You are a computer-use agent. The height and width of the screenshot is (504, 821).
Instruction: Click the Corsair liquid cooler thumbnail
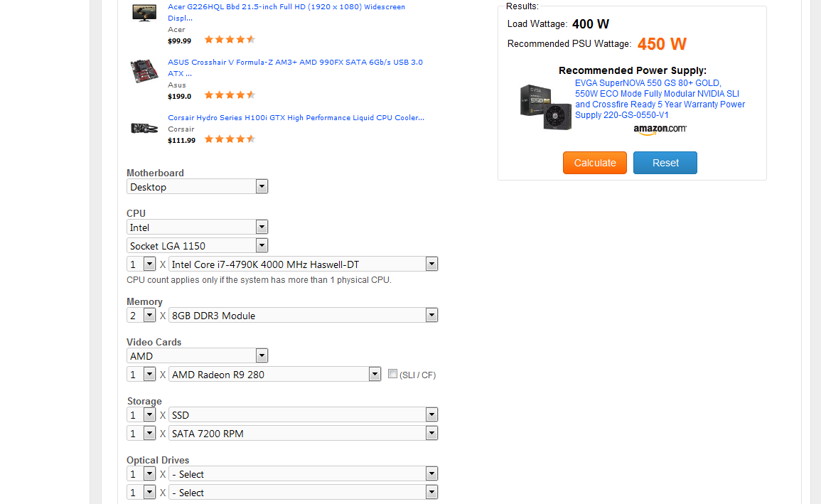tap(144, 128)
